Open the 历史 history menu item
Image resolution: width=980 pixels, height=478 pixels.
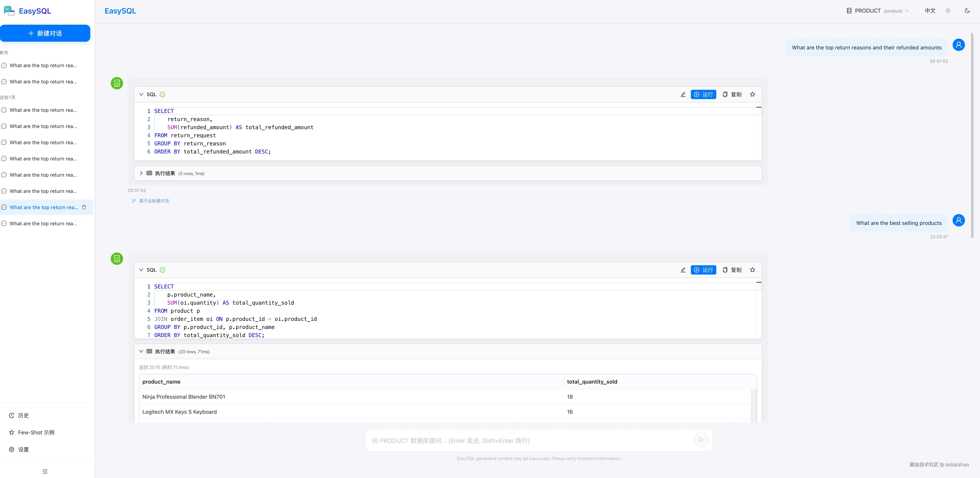pos(23,415)
